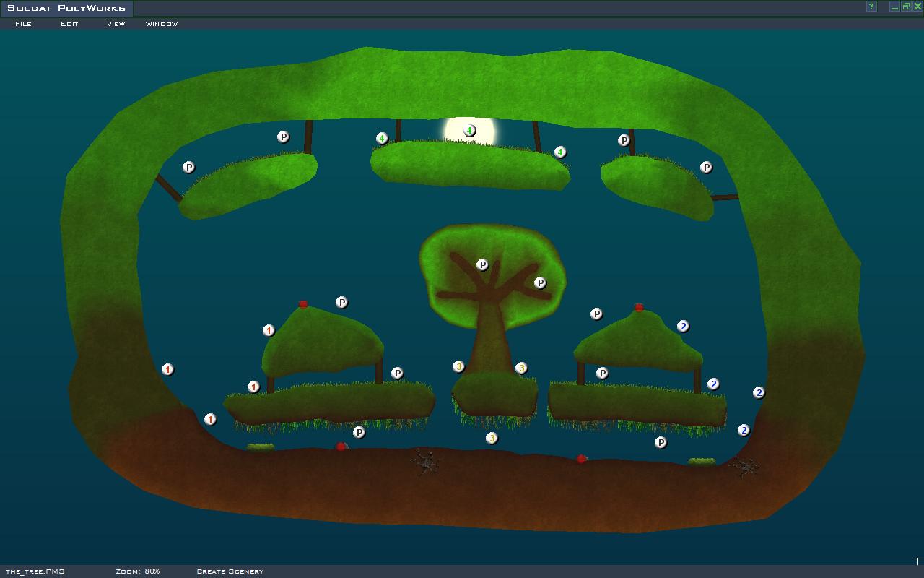The height and width of the screenshot is (578, 924).
Task: Click the Zoom: 80% status indicator
Action: point(138,571)
